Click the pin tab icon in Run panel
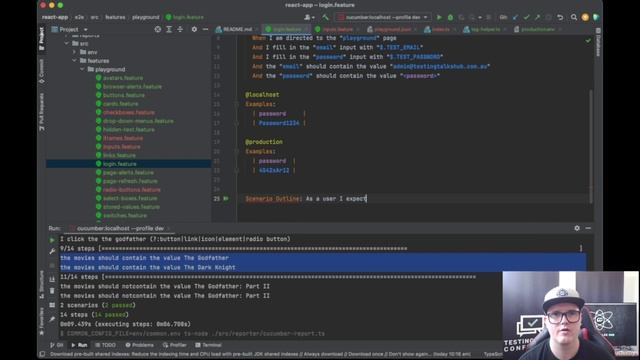 52,319
